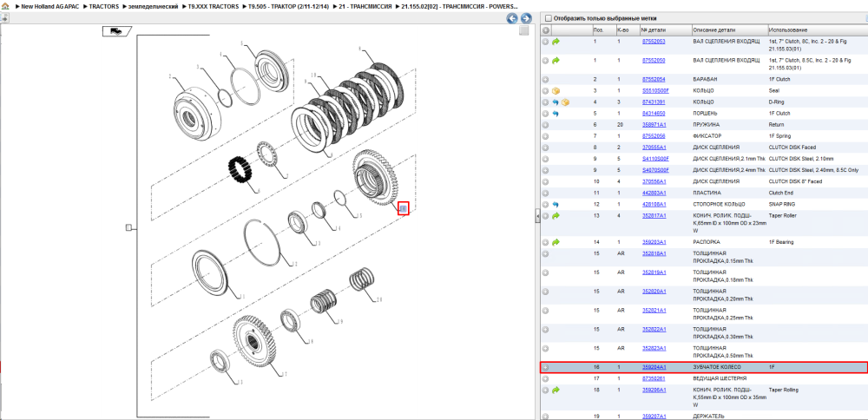
Task: Click green arrow icon for part 359206A1
Action: (556, 390)
